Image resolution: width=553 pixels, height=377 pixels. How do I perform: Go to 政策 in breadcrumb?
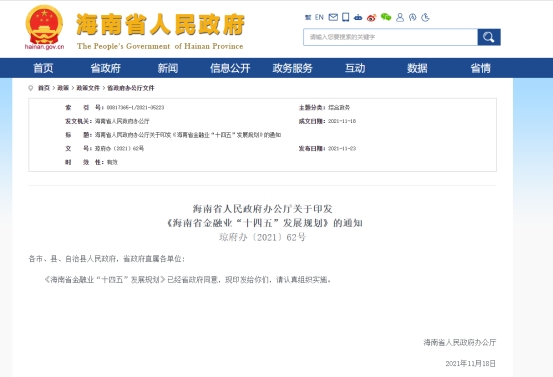pyautogui.click(x=63, y=88)
